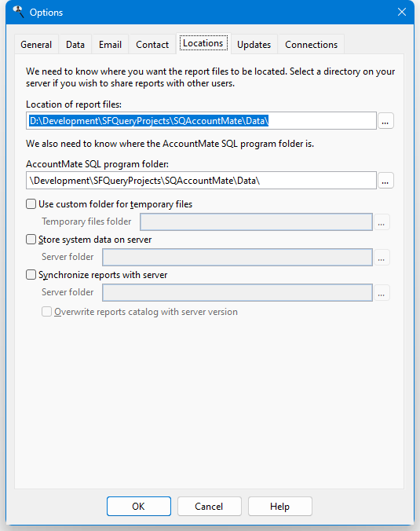Click the Options dialog title icon

[x=18, y=13]
